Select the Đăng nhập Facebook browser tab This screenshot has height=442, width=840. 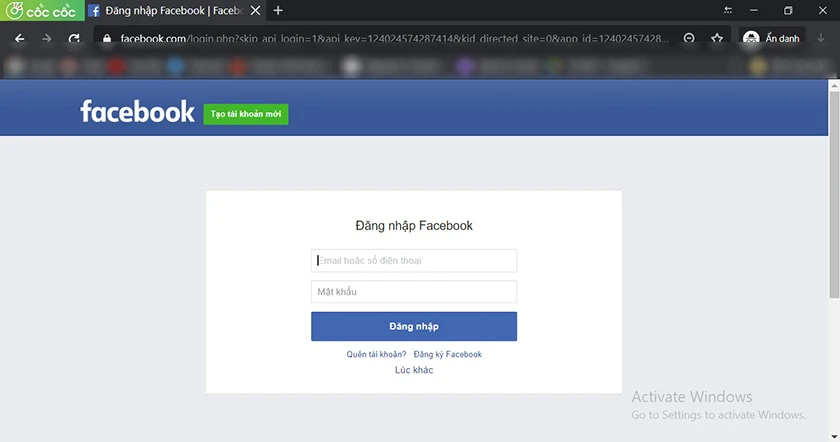pyautogui.click(x=175, y=10)
